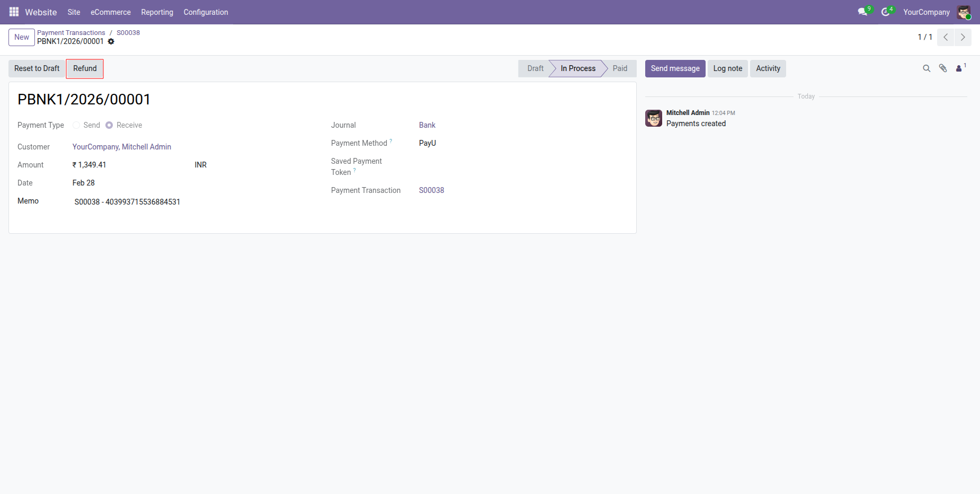Open the Configuration menu
The width and height of the screenshot is (980, 494).
(206, 12)
